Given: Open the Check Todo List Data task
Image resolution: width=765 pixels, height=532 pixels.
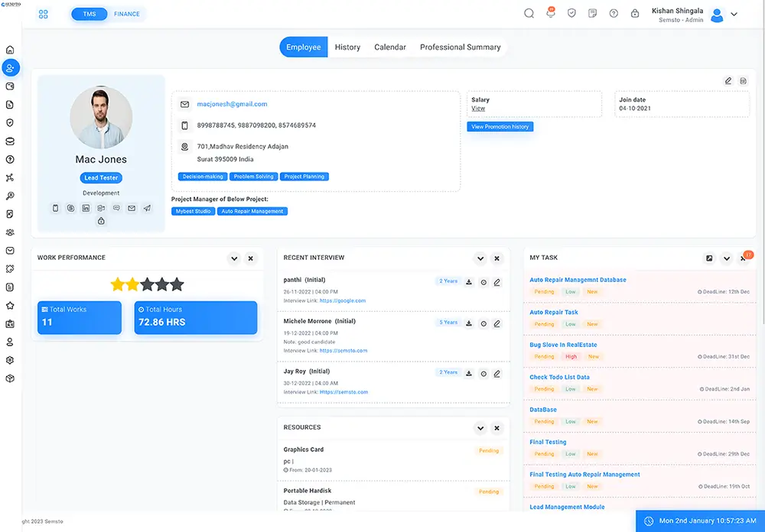Looking at the screenshot, I should (559, 377).
